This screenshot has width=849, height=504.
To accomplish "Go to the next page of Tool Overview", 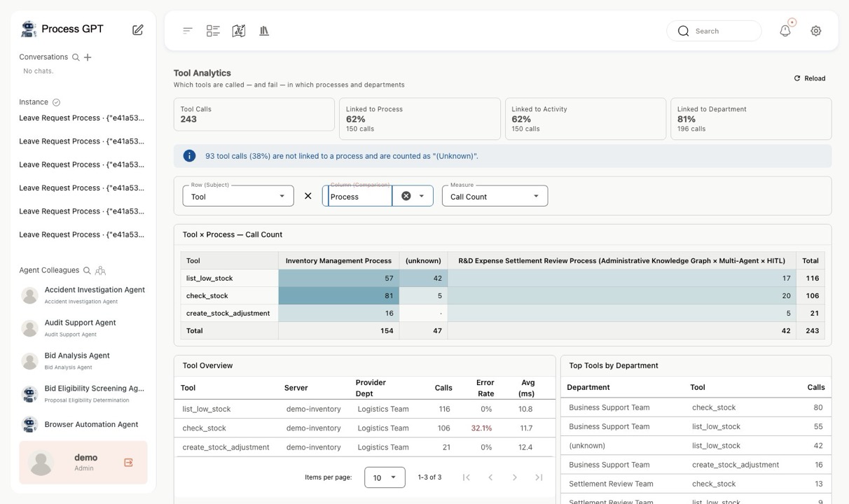I will (x=515, y=477).
